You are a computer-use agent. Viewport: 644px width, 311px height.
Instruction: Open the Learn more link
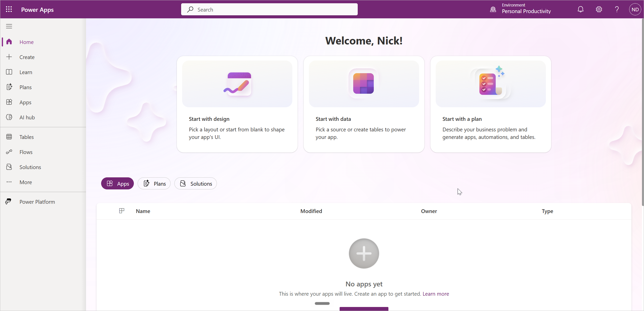click(436, 294)
